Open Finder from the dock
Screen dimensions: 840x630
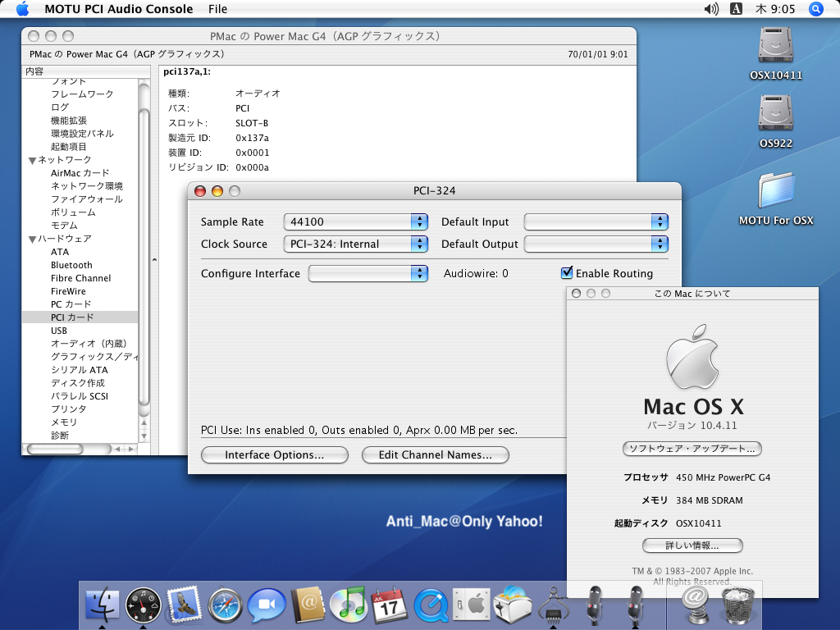pos(103,605)
